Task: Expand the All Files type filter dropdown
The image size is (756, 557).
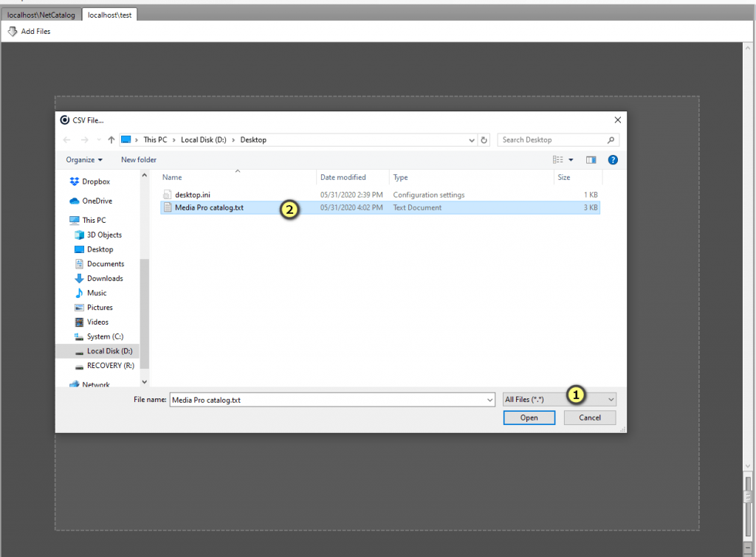Action: 559,399
